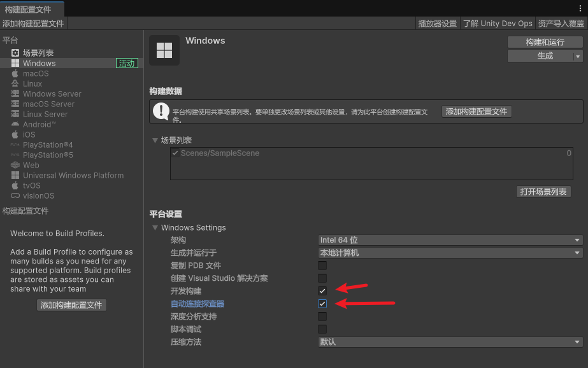Toggle the Scenes/SampleScene checkbox
This screenshot has width=588, height=368.
[175, 153]
